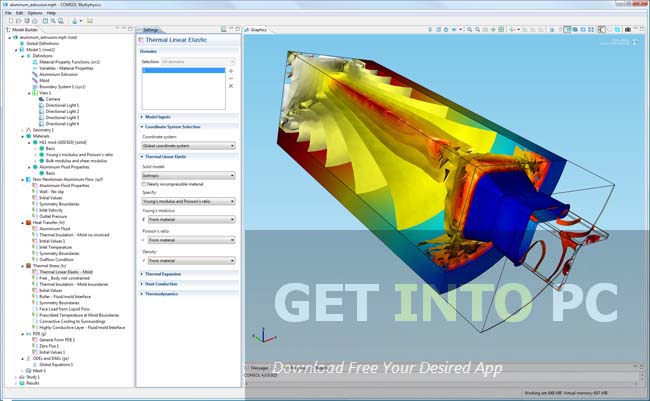650x401 pixels.
Task: Select Thermal Linear Elastic - Mold tree item
Action: point(66,272)
